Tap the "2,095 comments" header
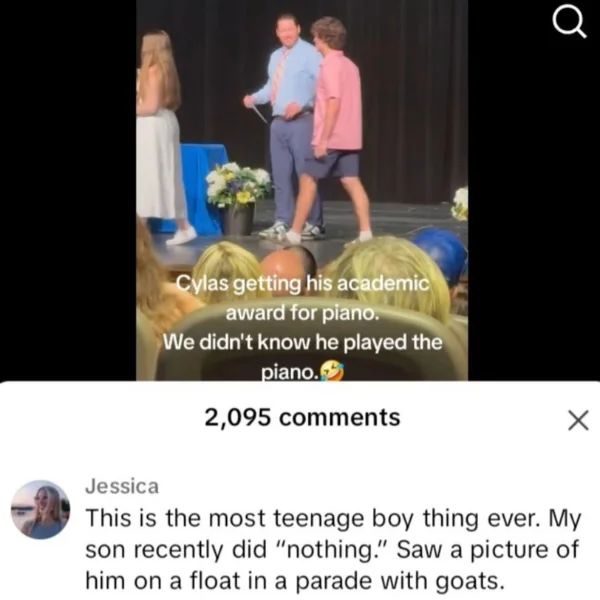Screen dimensions: 600x600 tap(302, 417)
